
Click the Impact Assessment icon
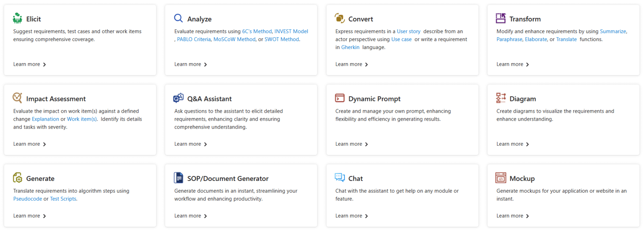pyautogui.click(x=18, y=98)
